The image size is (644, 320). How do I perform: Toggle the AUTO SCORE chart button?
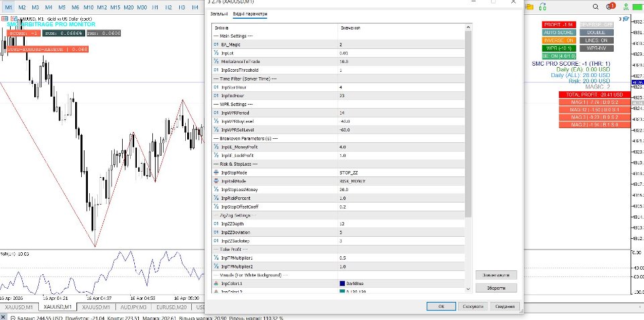click(x=559, y=32)
